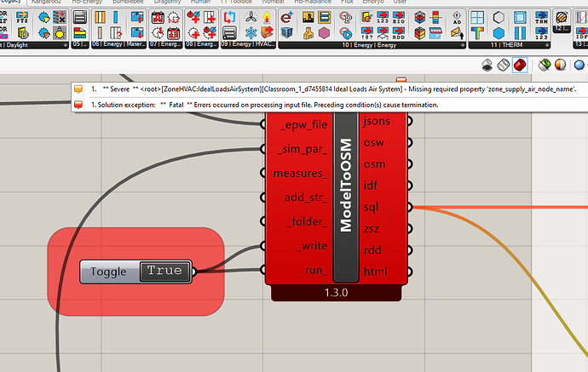This screenshot has height=372, width=588.
Task: Click the blue window up-arrow icon
Action: tap(137, 17)
